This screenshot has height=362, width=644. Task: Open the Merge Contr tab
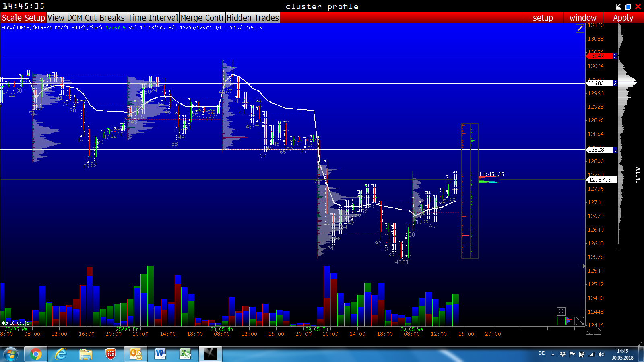[202, 18]
